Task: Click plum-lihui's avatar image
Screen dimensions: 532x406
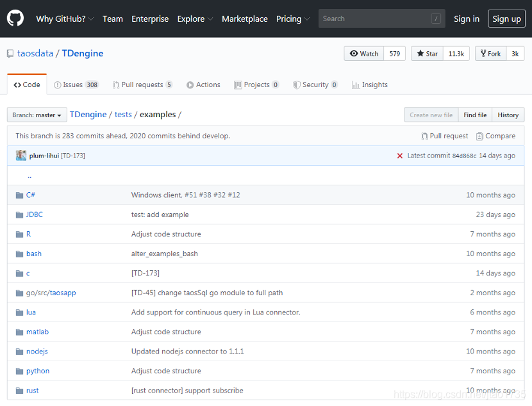Action: tap(21, 155)
